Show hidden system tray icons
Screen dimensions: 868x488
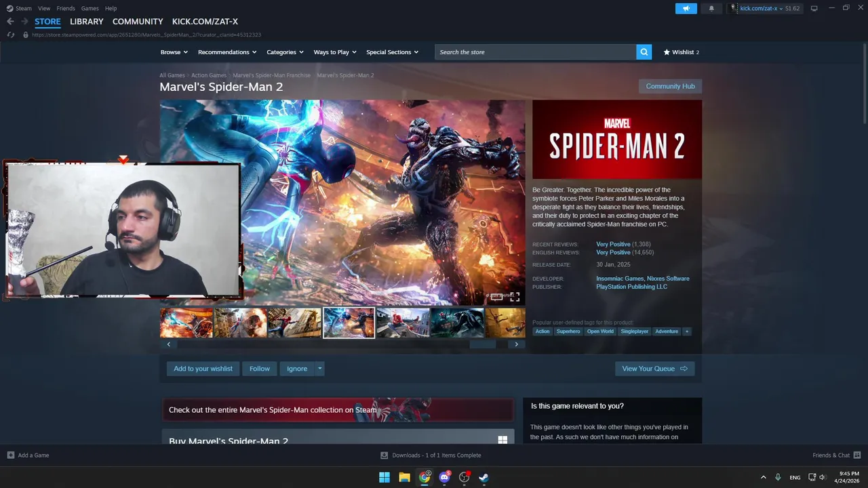click(763, 477)
